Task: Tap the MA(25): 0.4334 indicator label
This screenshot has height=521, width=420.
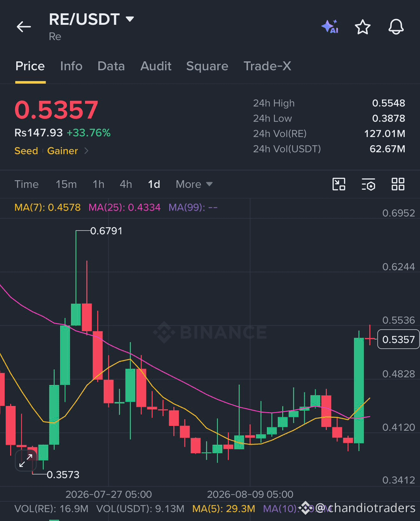Action: pyautogui.click(x=124, y=208)
